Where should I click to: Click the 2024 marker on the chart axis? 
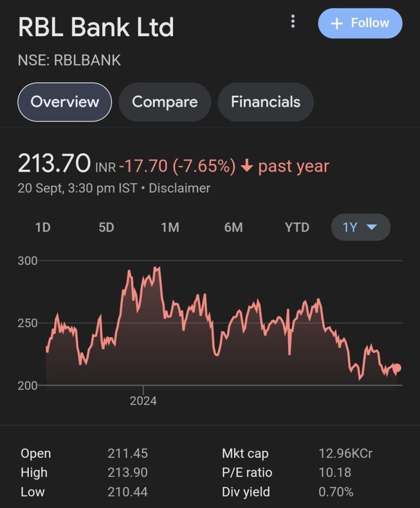pyautogui.click(x=143, y=400)
